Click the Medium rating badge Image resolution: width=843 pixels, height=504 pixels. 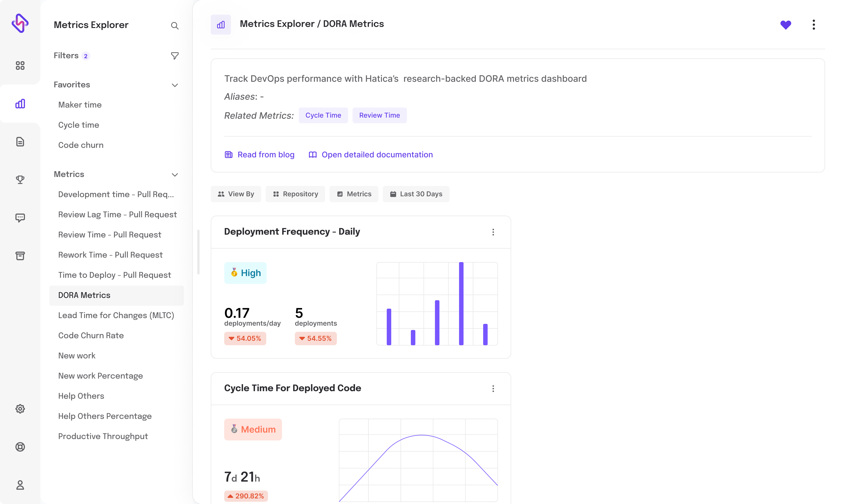click(x=253, y=429)
